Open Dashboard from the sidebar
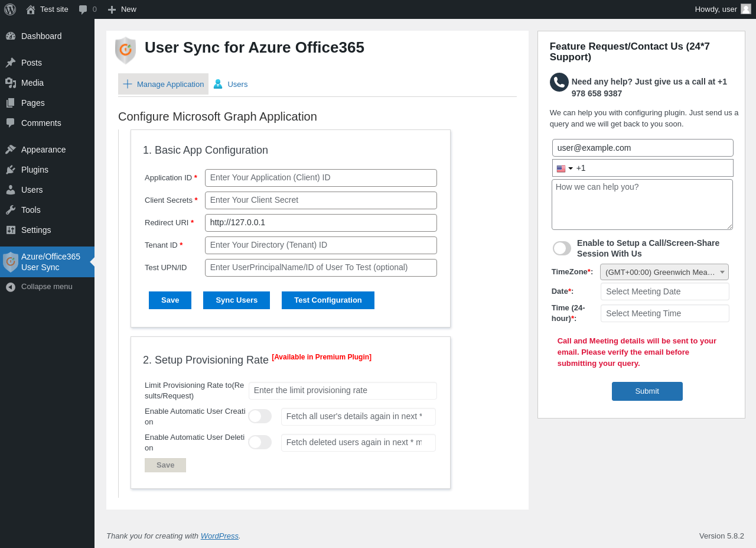The image size is (756, 548). point(41,36)
